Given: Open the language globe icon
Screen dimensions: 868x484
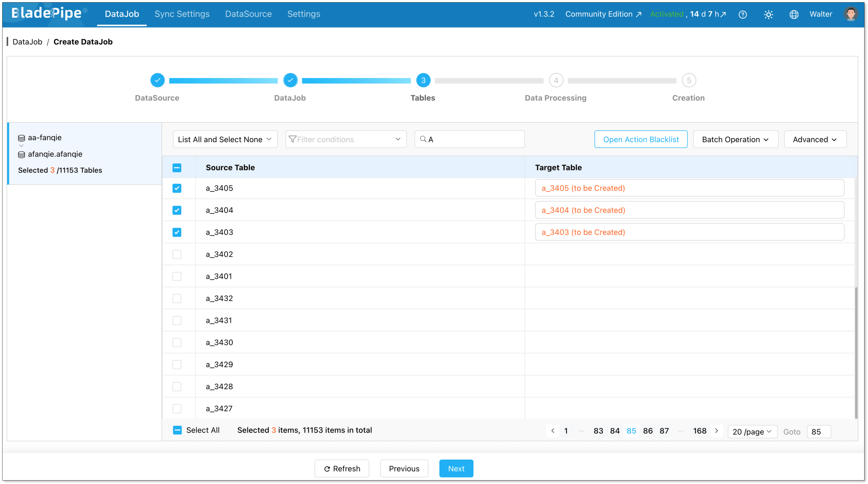Looking at the screenshot, I should coord(794,15).
